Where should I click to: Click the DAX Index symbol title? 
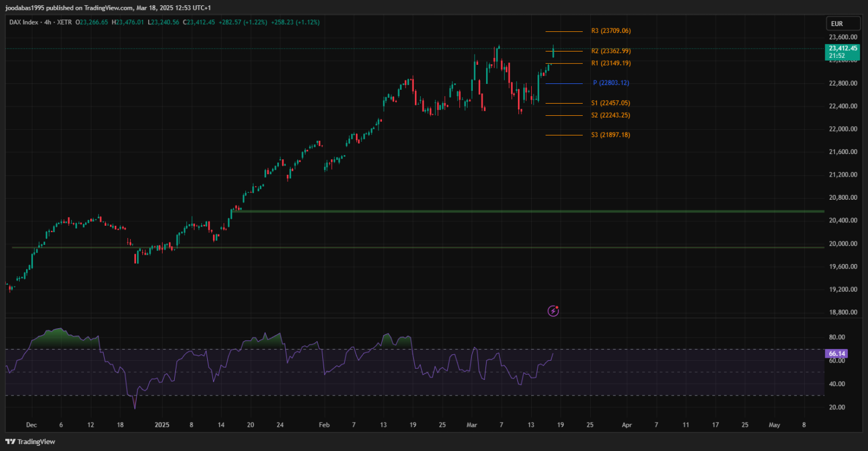coord(24,22)
